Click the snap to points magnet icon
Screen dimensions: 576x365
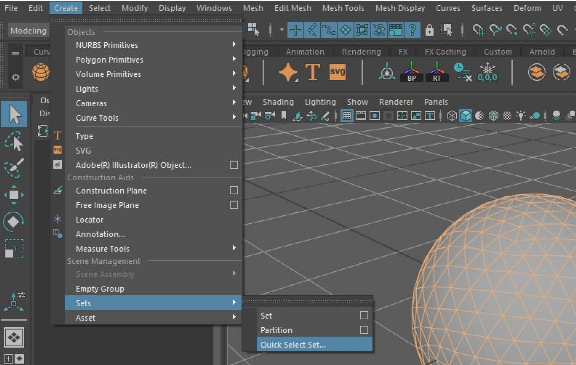512,30
